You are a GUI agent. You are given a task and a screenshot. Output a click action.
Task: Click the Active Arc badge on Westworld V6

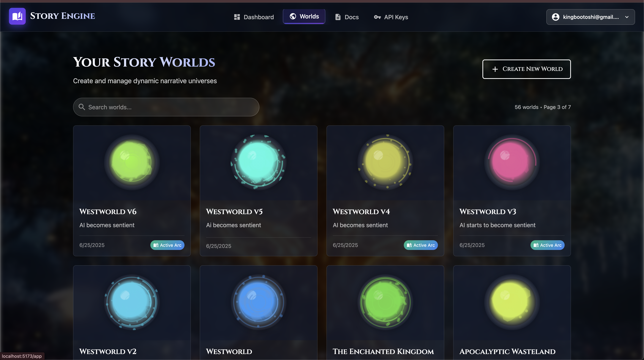(x=167, y=245)
